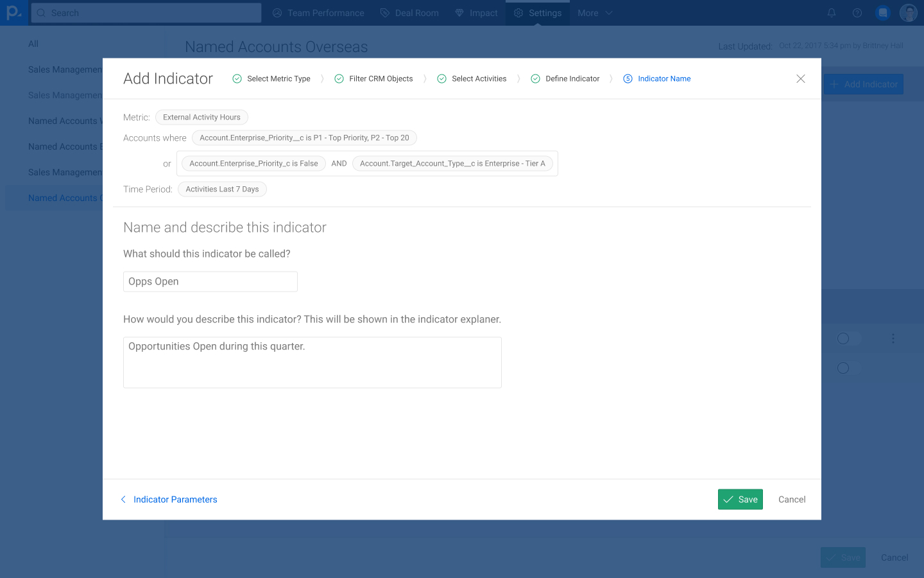Close the Add Indicator dialog
This screenshot has width=924, height=578.
coord(801,78)
